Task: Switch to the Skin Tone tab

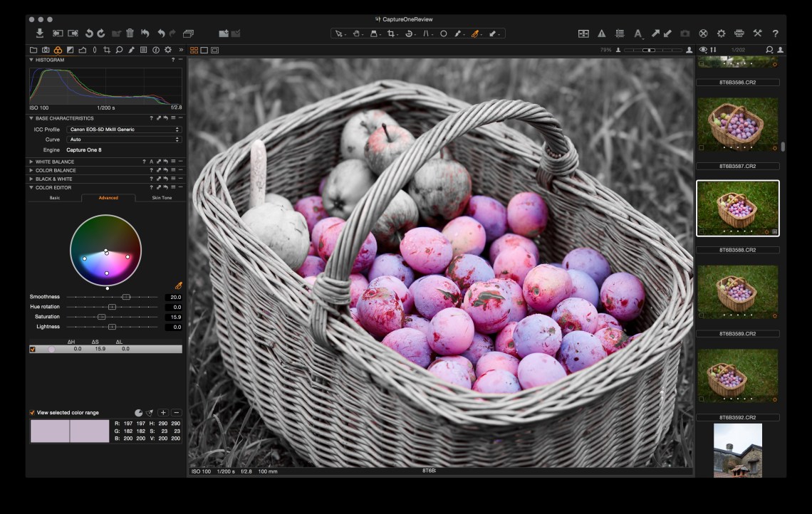Action: coord(162,198)
